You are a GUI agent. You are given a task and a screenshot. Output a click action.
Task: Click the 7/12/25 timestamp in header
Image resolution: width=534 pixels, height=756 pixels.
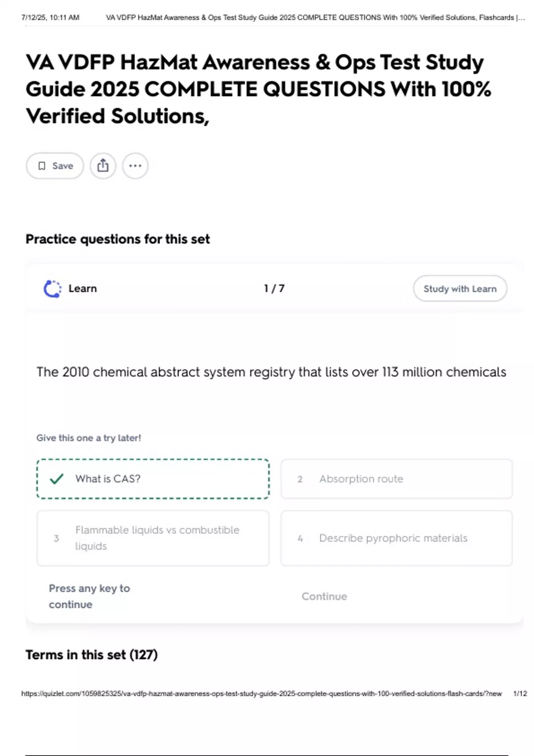click(x=50, y=18)
